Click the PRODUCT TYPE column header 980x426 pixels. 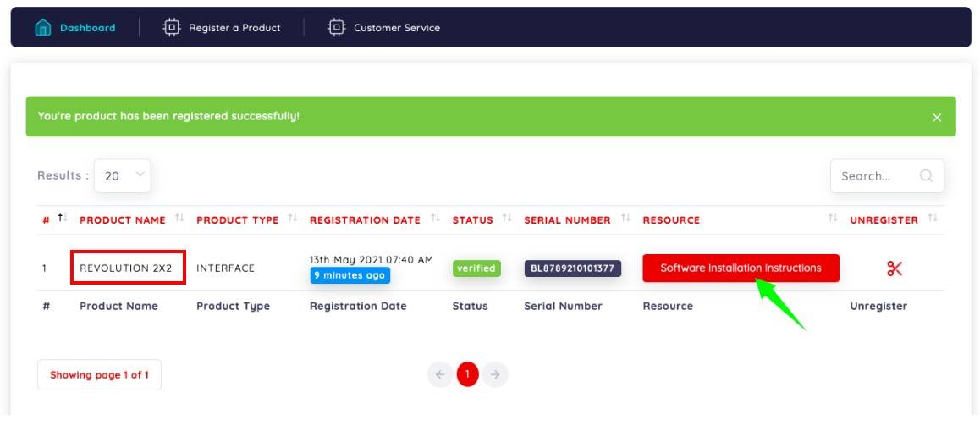click(238, 219)
